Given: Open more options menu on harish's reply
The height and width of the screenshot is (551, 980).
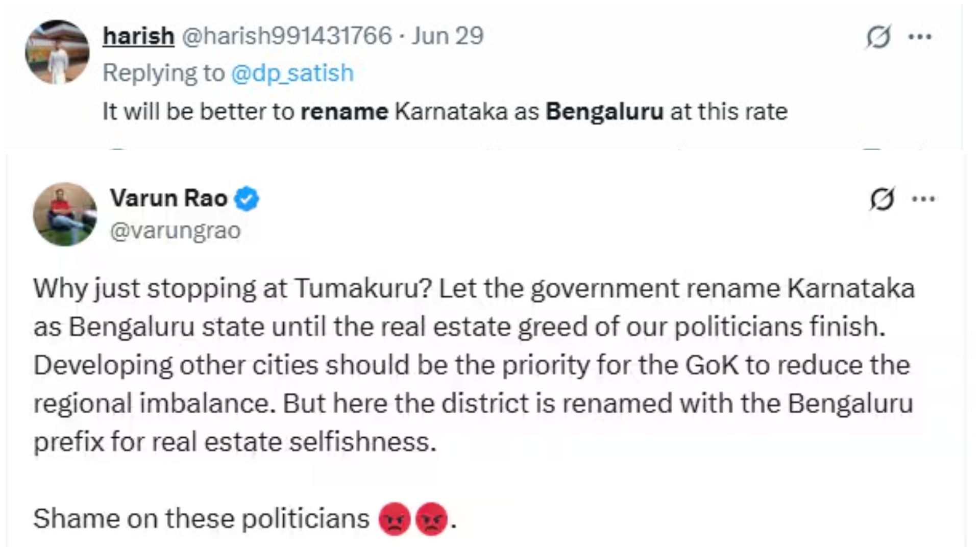Looking at the screenshot, I should click(x=921, y=37).
